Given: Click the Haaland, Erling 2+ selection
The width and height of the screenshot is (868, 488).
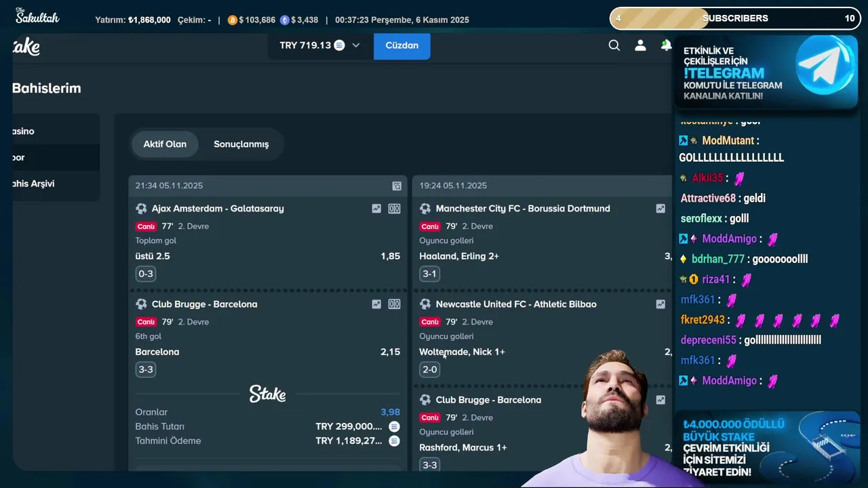Looking at the screenshot, I should point(459,256).
